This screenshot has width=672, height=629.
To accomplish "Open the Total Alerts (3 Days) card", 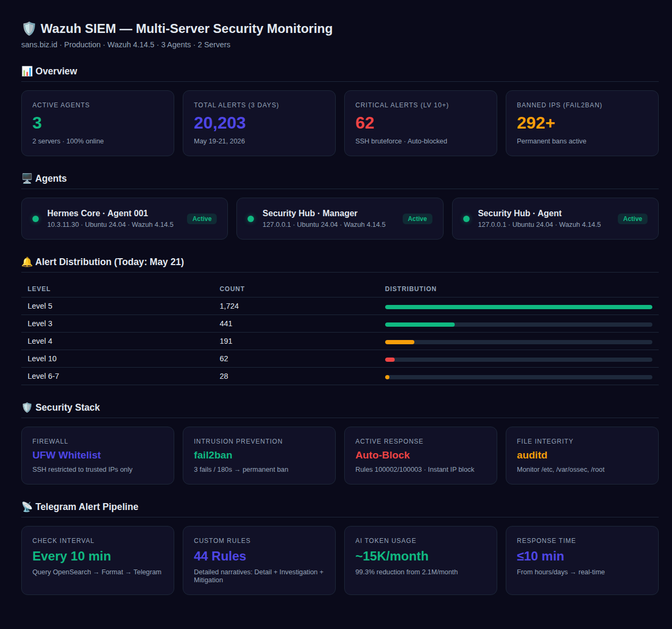I will point(259,123).
